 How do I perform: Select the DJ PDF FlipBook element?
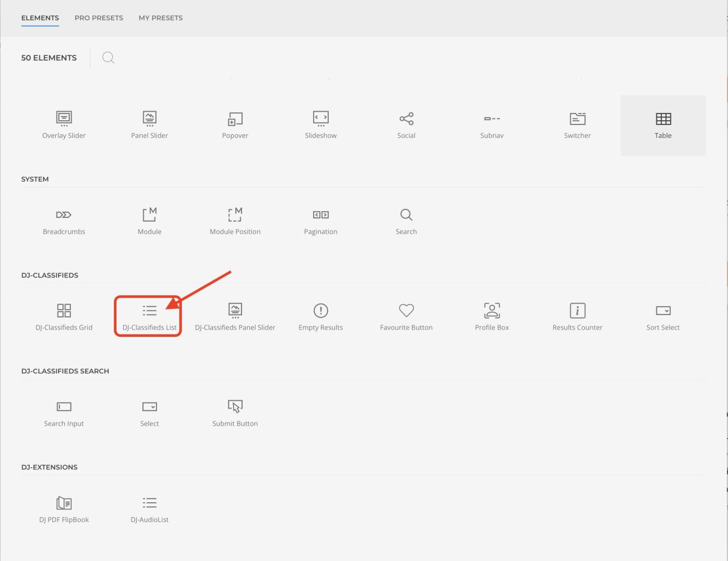[64, 510]
